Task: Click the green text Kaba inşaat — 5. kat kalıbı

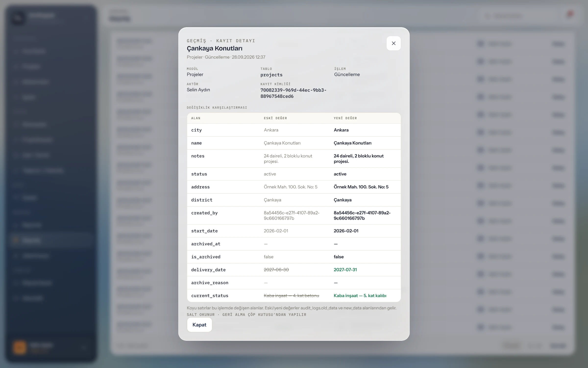Action: click(x=360, y=296)
